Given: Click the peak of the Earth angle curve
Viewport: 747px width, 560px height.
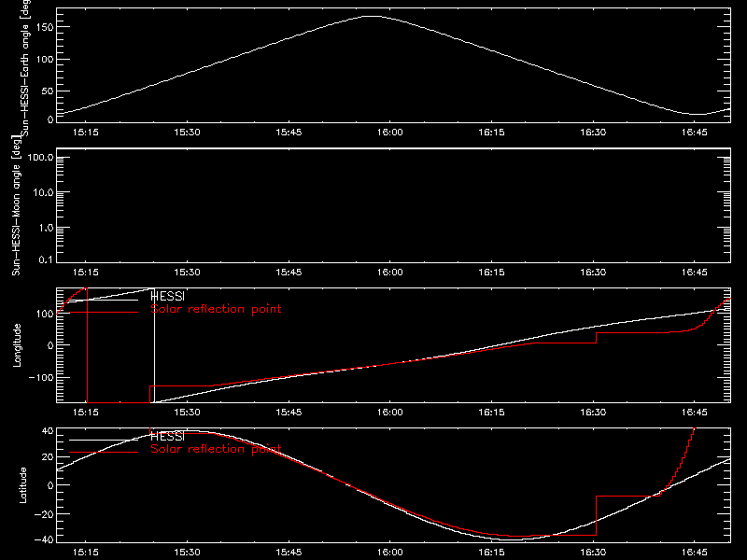Looking at the screenshot, I should coord(371,16).
